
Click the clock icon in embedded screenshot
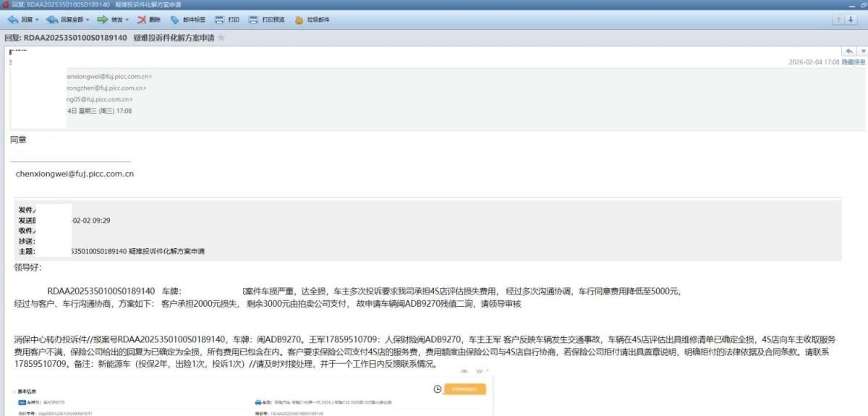438,389
